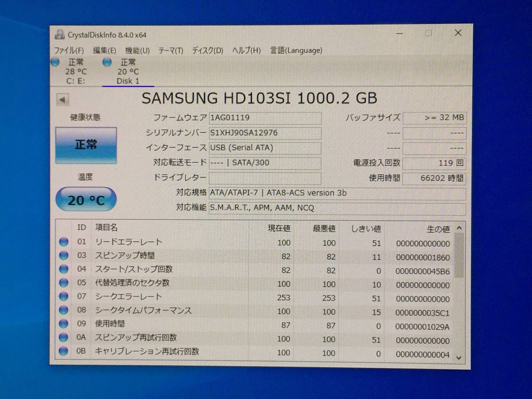The image size is (532, 399).
Task: Click the status orb for ID 0B row
Action: (x=64, y=352)
